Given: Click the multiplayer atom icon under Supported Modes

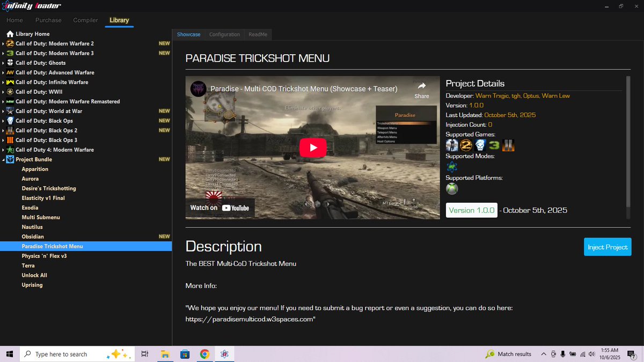Looking at the screenshot, I should pos(452,167).
